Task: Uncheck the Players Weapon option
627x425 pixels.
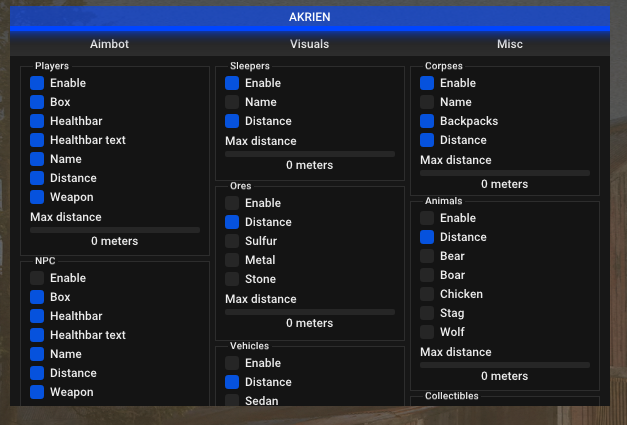Action: (37, 197)
